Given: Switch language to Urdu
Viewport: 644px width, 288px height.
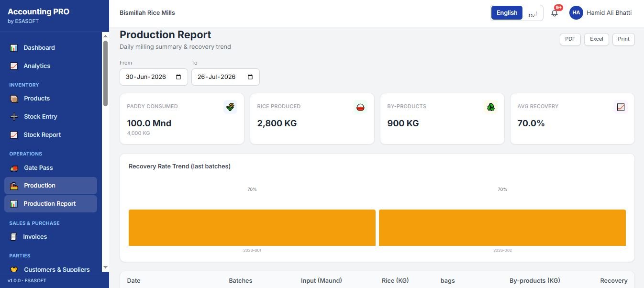Looking at the screenshot, I should [x=532, y=13].
